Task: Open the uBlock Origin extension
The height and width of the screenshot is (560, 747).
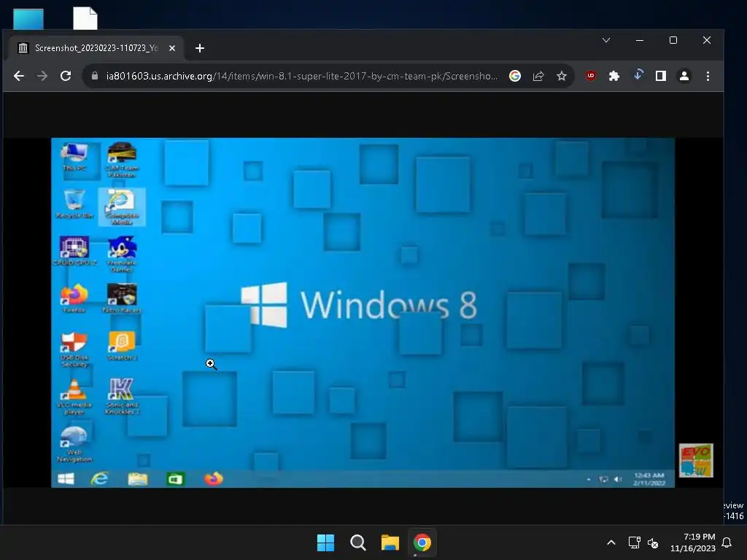Action: pos(591,76)
